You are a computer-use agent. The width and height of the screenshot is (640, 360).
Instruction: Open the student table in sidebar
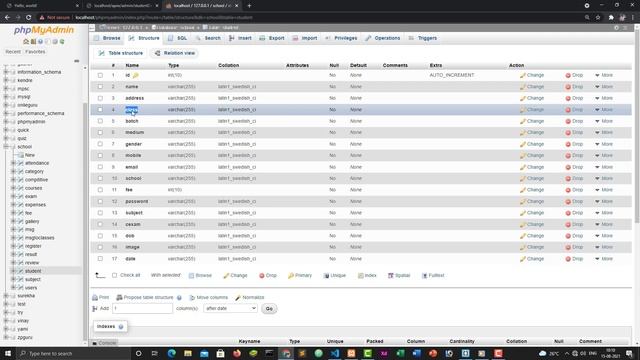tap(33, 271)
